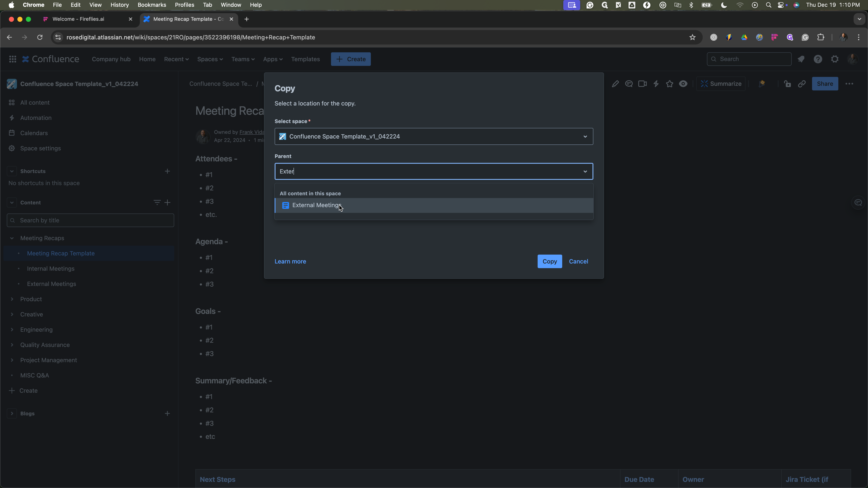Open the Teams dropdown menu
Viewport: 868px width, 488px height.
[243, 59]
